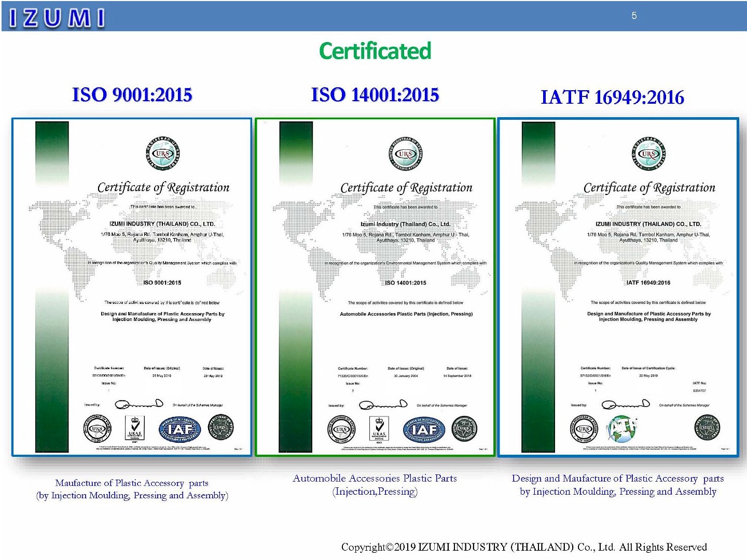747x560 pixels.
Task: Click bottom-left URS seal on IATF certificate
Action: coord(584,429)
